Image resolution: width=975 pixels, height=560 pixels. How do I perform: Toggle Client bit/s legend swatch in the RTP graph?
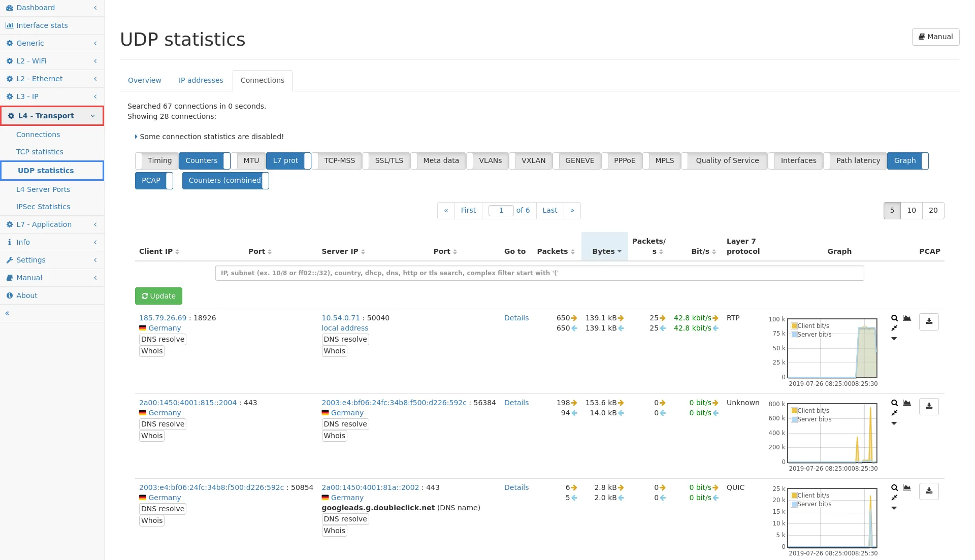[794, 326]
